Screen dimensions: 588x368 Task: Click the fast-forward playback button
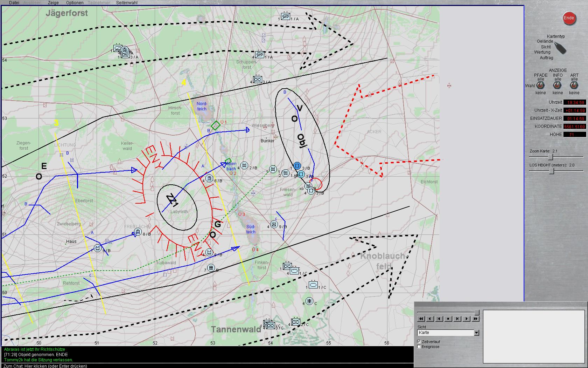(476, 319)
